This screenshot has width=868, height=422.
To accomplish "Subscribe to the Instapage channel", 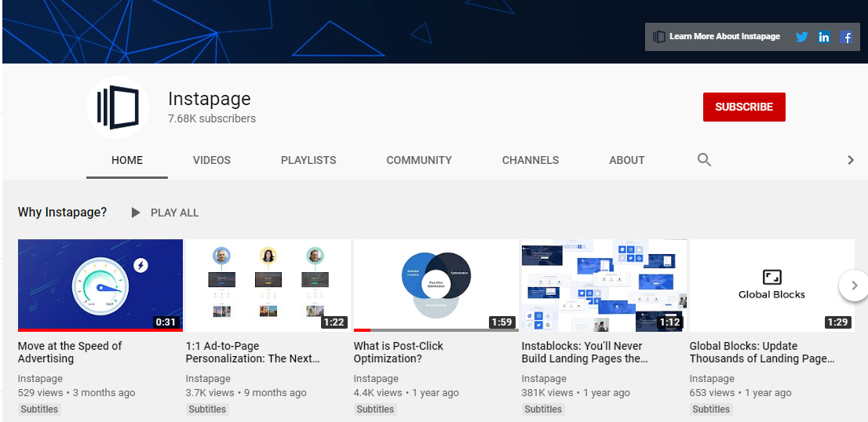I will [x=744, y=107].
